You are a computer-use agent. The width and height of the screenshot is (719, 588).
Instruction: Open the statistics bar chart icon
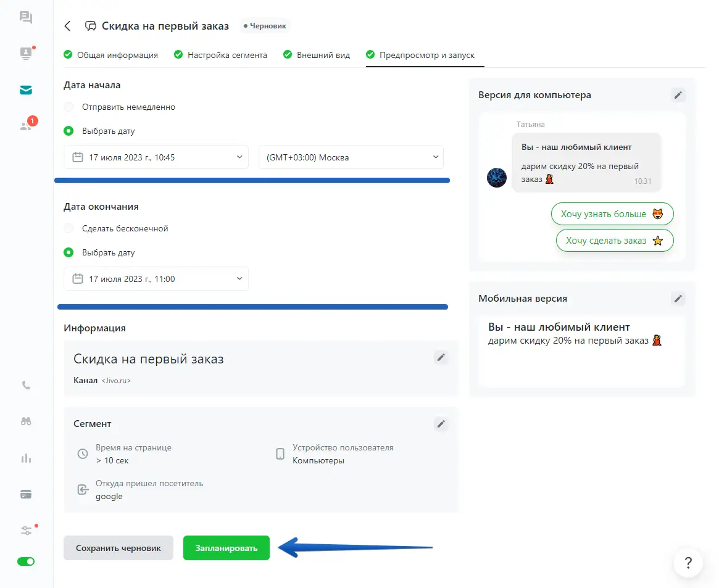pos(26,458)
